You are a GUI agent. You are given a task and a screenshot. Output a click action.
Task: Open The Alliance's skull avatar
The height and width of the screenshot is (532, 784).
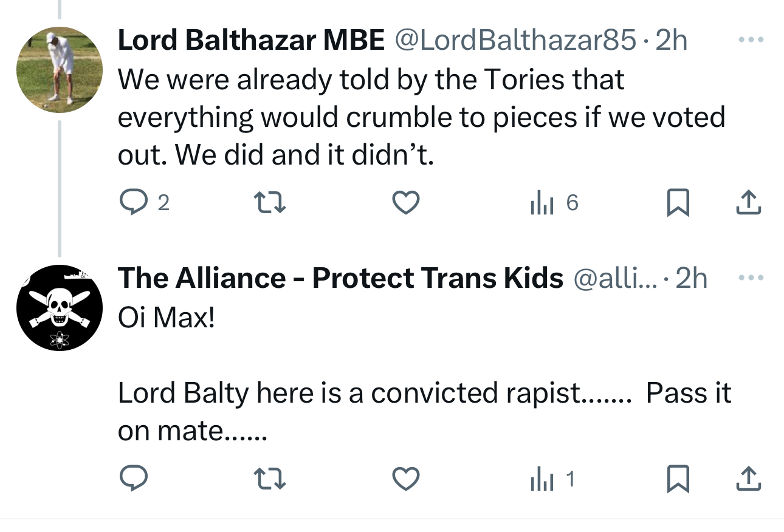point(59,308)
